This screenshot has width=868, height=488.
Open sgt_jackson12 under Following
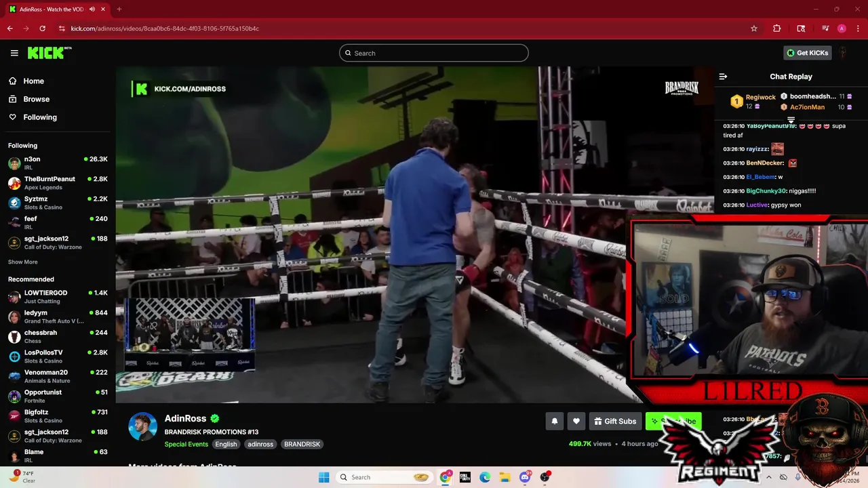(58, 243)
